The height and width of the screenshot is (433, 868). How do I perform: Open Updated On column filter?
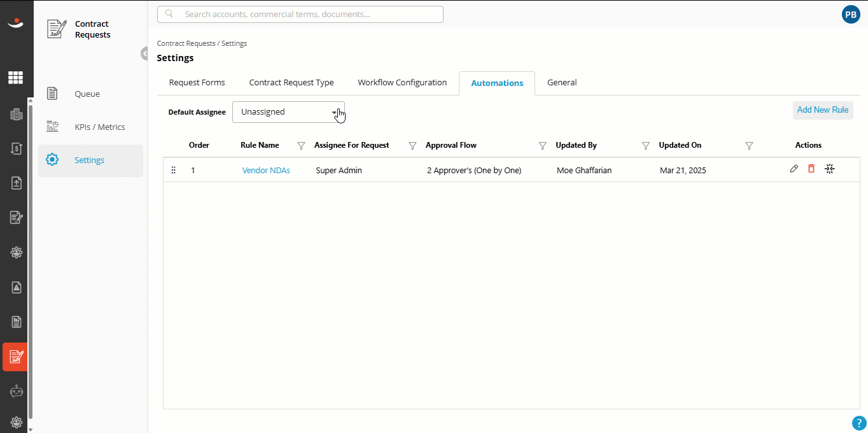pos(749,146)
